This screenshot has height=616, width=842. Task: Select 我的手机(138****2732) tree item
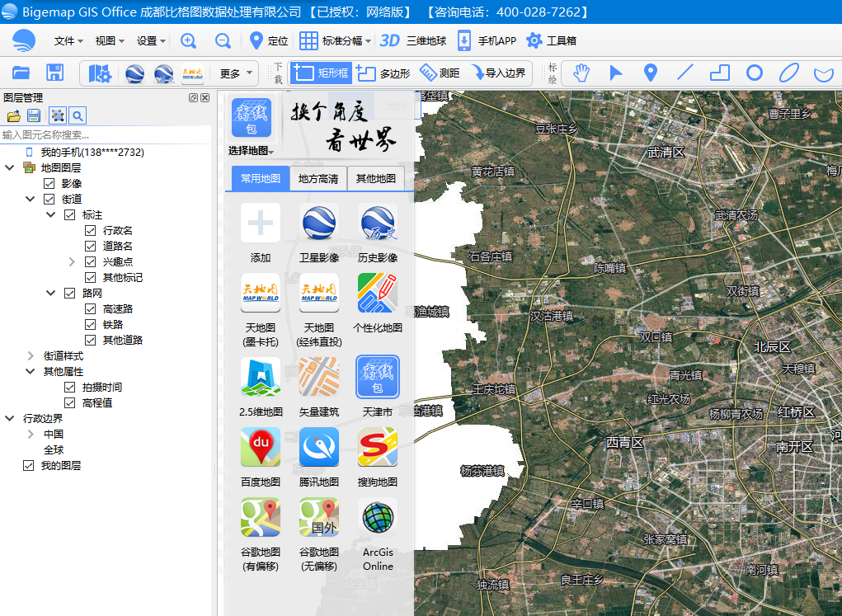92,152
